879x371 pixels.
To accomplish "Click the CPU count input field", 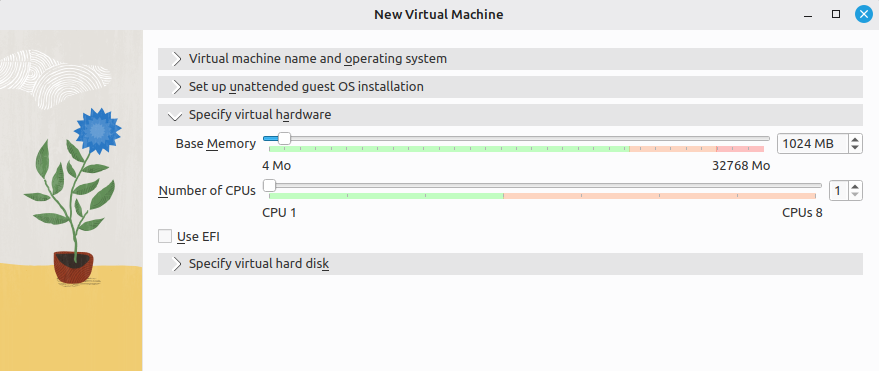I will pos(839,191).
